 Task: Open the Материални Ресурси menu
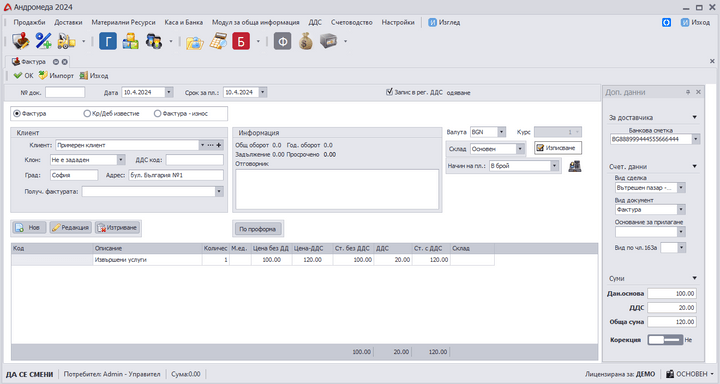point(124,22)
